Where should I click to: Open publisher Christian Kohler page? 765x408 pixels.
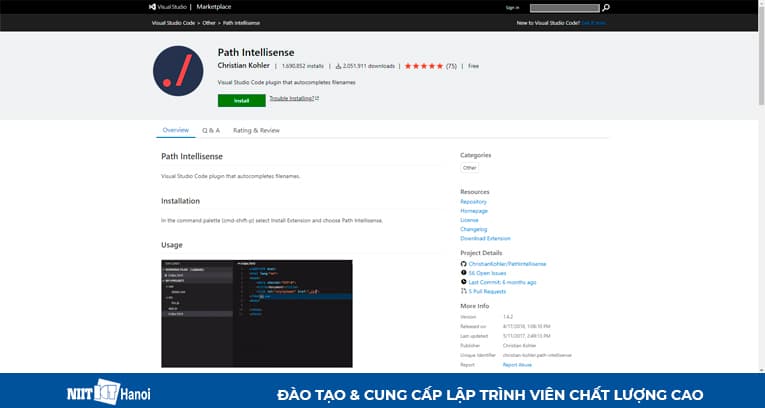[x=243, y=65]
